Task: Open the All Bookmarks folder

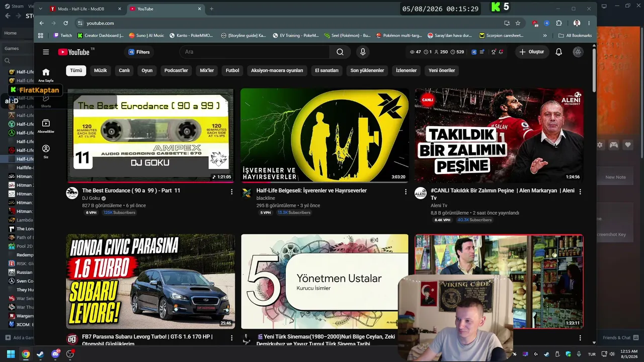Action: click(x=575, y=36)
